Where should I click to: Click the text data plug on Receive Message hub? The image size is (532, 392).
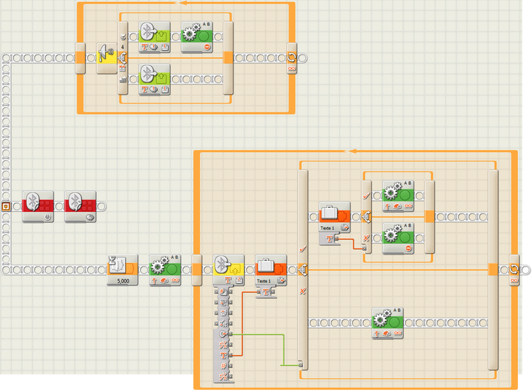224,355
